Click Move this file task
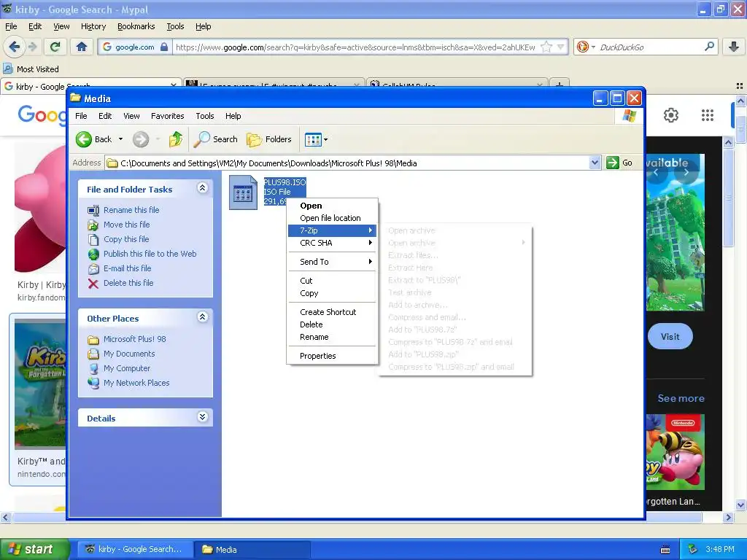The width and height of the screenshot is (747, 560). click(127, 225)
